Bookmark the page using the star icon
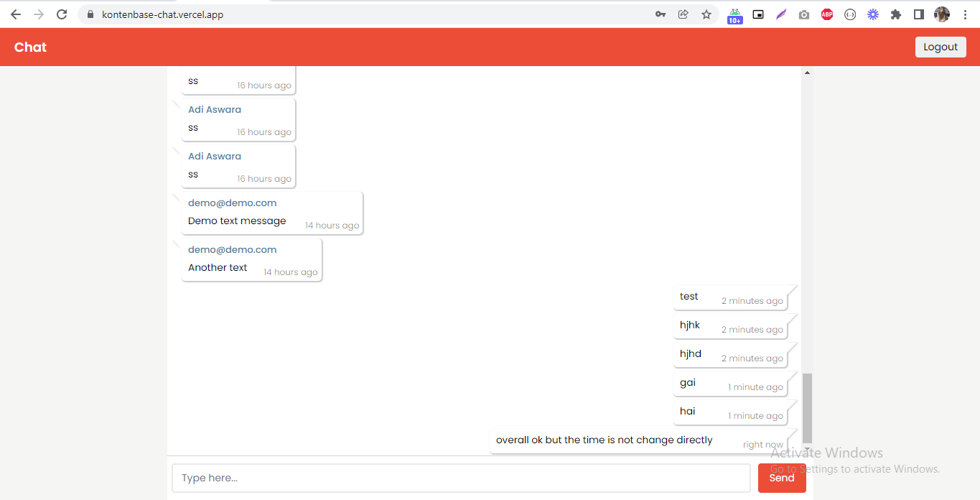The image size is (980, 500). (706, 14)
